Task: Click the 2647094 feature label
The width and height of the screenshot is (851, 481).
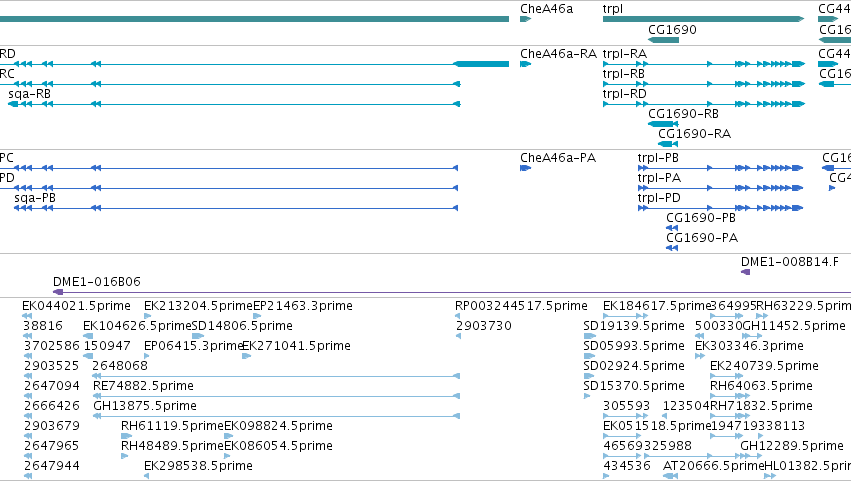Action: click(51, 386)
